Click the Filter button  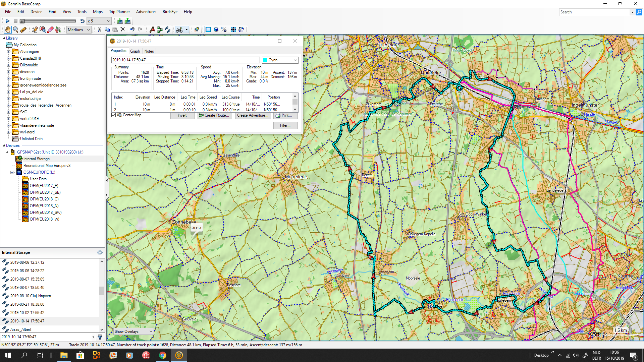pos(285,125)
